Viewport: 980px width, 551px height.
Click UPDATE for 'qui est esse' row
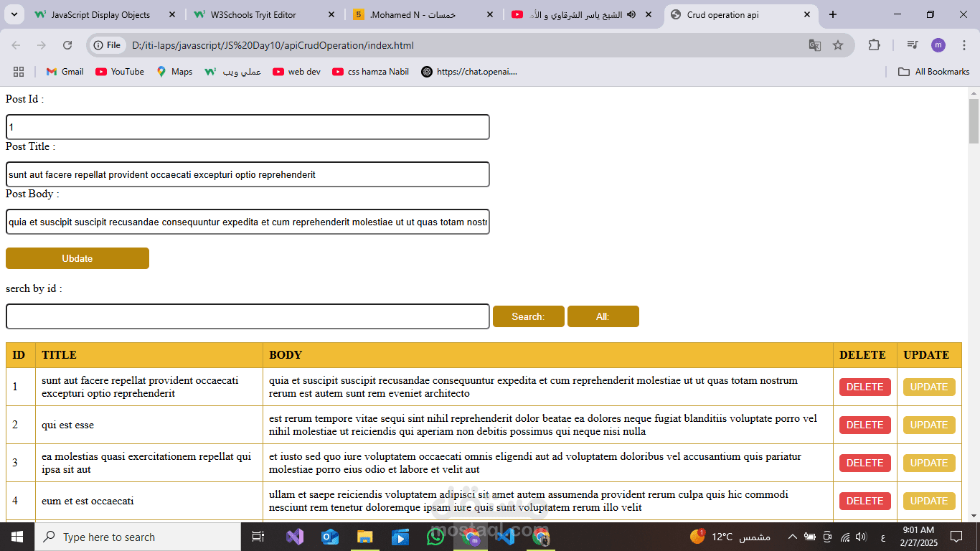coord(929,425)
